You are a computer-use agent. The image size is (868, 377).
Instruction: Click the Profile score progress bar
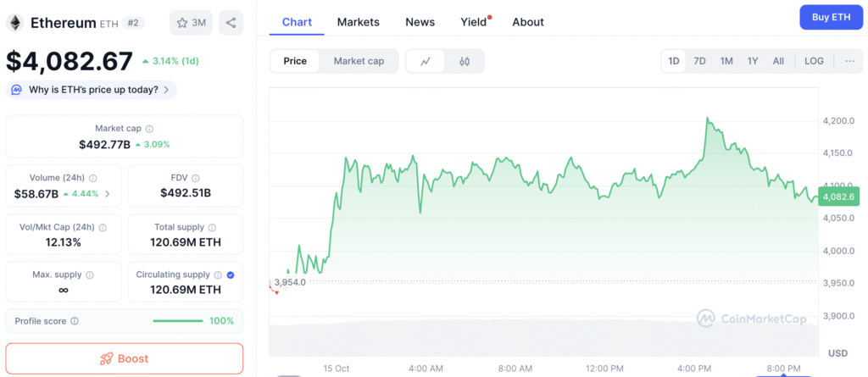177,321
